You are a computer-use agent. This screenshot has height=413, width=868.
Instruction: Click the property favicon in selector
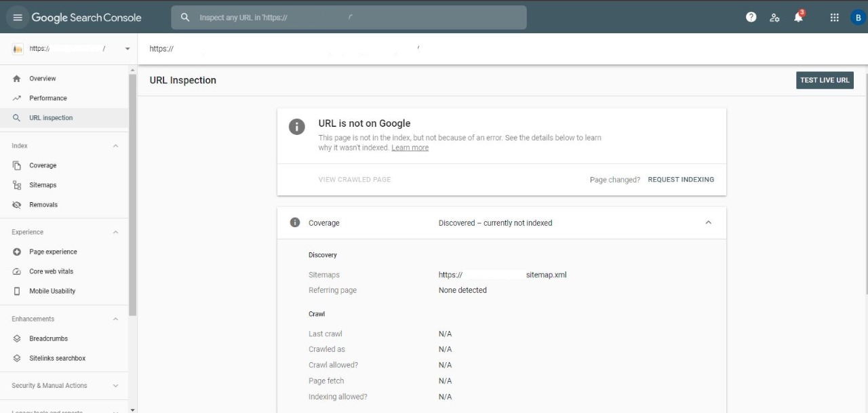(x=18, y=49)
